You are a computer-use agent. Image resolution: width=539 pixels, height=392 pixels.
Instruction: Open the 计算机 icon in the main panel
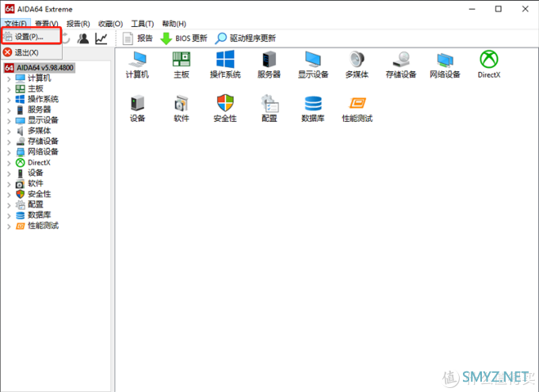(x=137, y=65)
